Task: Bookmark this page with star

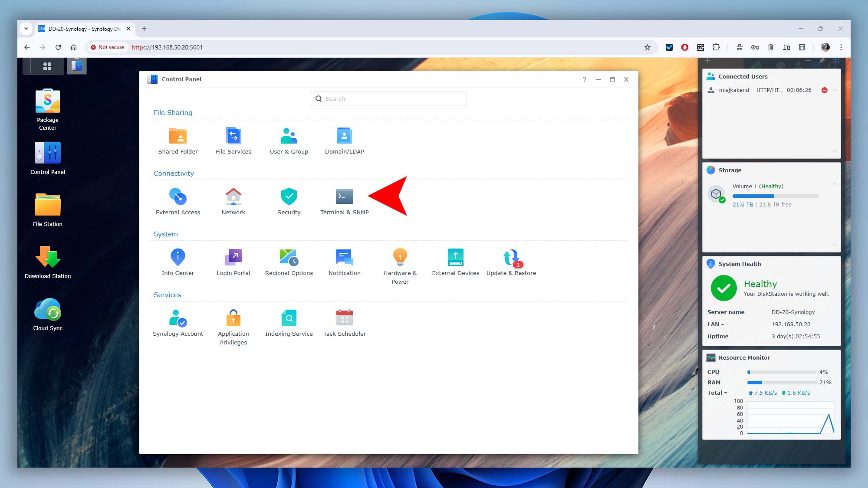Action: click(648, 47)
